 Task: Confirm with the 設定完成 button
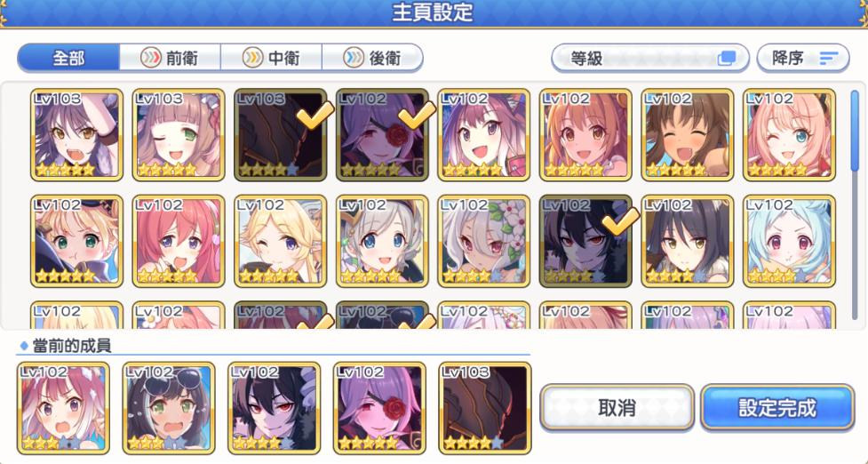[777, 407]
